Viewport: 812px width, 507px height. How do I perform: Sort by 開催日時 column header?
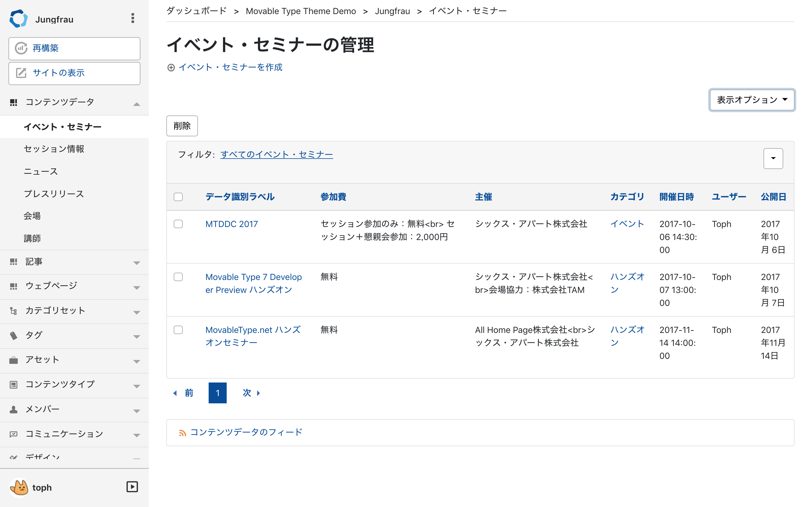pos(676,197)
